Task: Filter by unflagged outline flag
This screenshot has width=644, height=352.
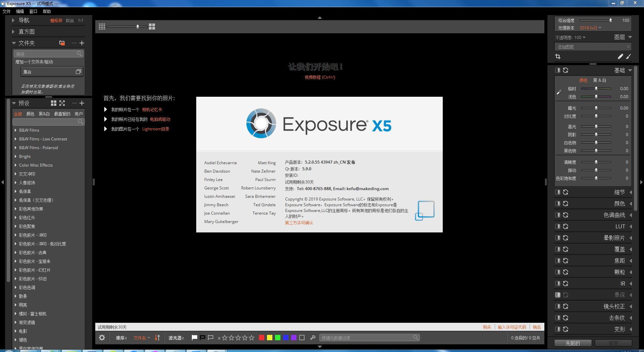Action: 210,338
